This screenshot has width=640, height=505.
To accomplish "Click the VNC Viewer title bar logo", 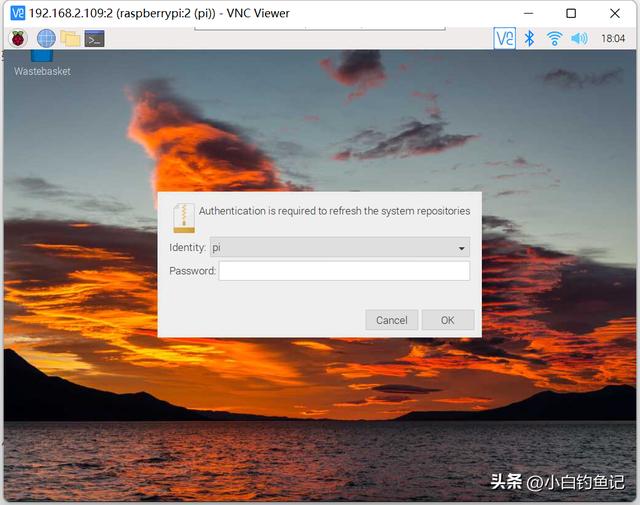I will click(18, 13).
